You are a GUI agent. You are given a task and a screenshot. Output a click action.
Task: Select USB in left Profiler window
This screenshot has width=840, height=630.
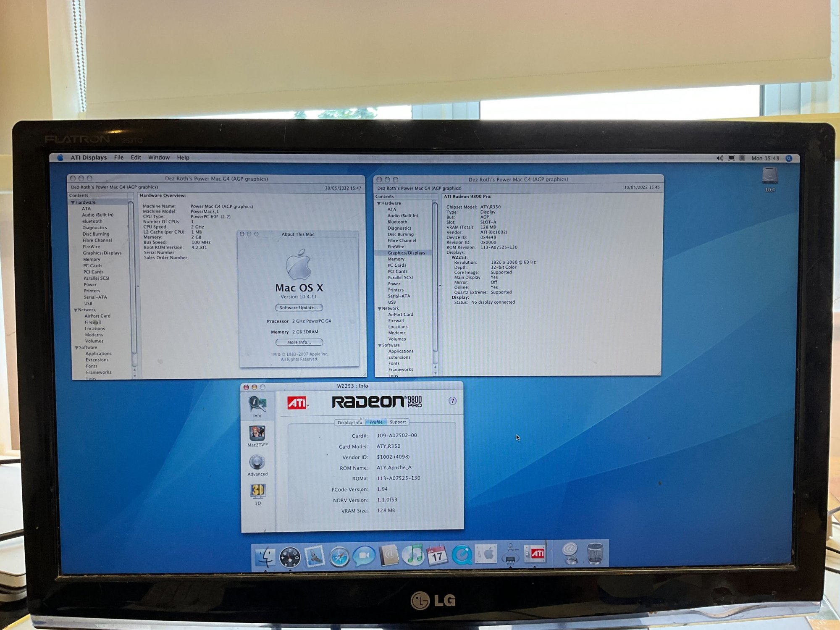tap(88, 304)
